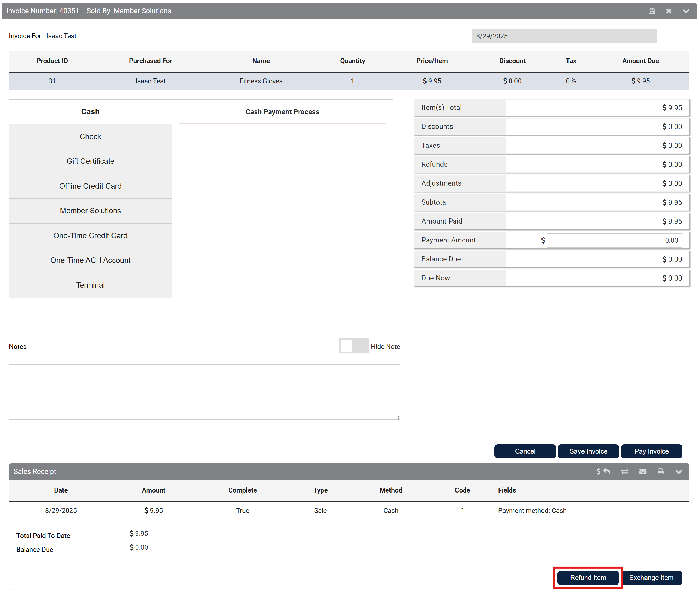Collapse the invoice panel with header chevron
700x597 pixels.
click(686, 11)
